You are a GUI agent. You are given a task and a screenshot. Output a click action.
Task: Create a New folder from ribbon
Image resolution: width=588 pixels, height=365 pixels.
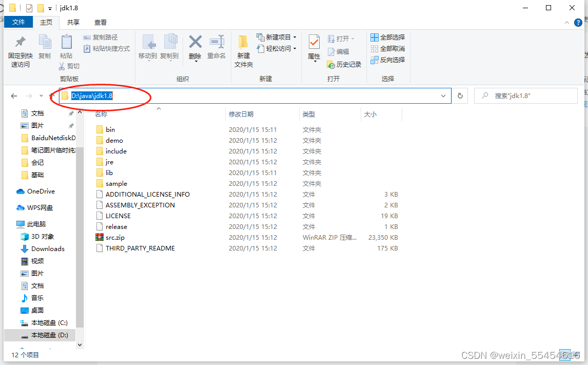point(244,51)
